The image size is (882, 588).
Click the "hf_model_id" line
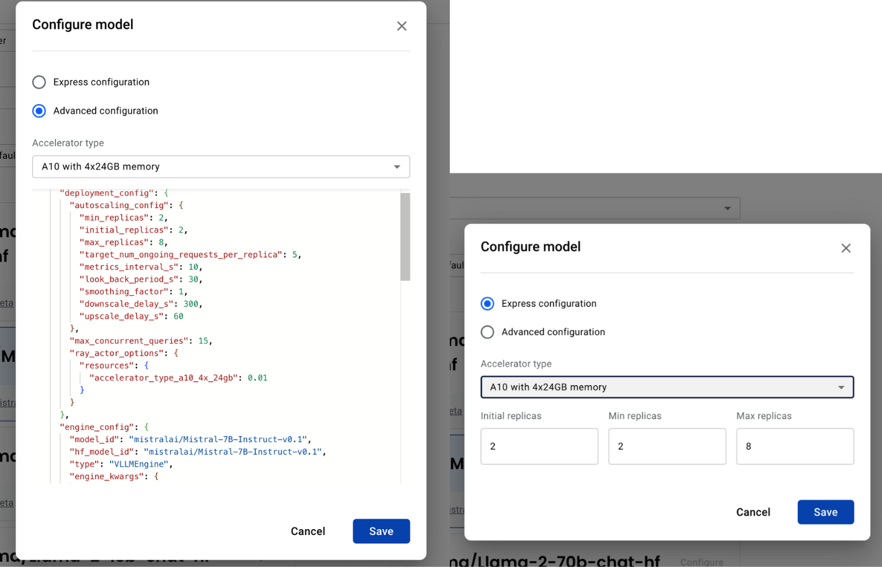198,452
